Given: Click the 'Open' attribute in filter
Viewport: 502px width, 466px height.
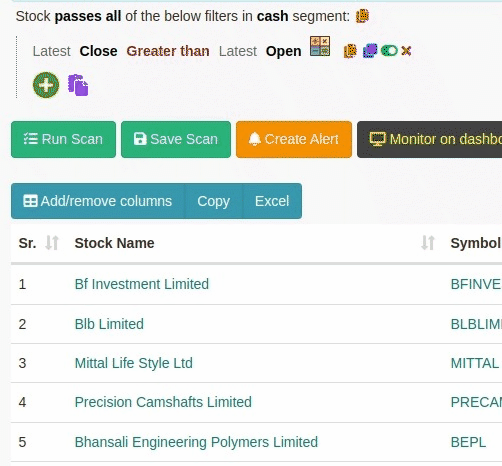Looking at the screenshot, I should tap(283, 51).
